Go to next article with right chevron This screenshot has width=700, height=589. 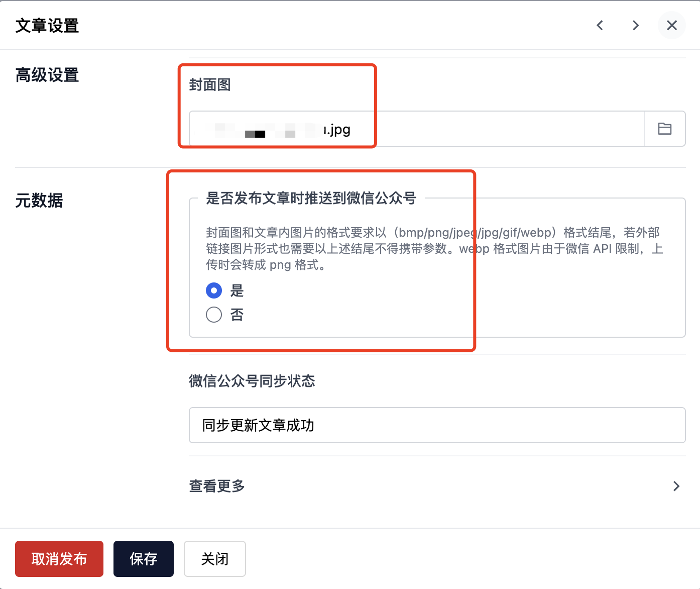(x=636, y=25)
